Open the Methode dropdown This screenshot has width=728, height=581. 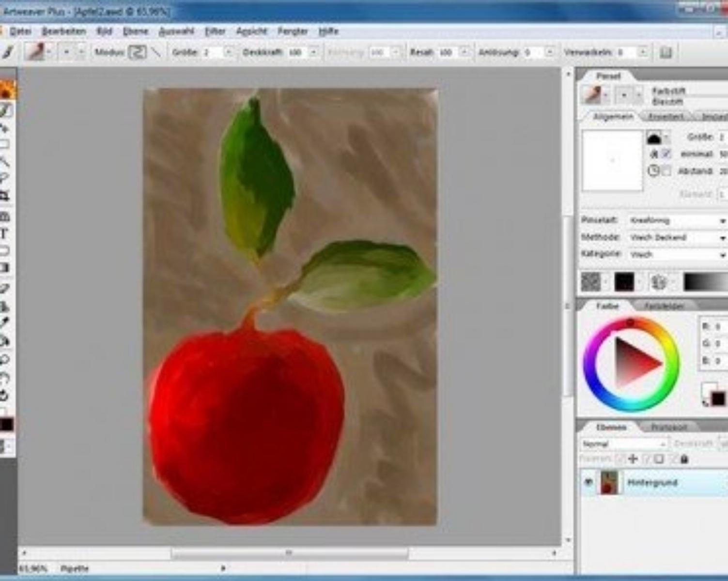tap(677, 238)
